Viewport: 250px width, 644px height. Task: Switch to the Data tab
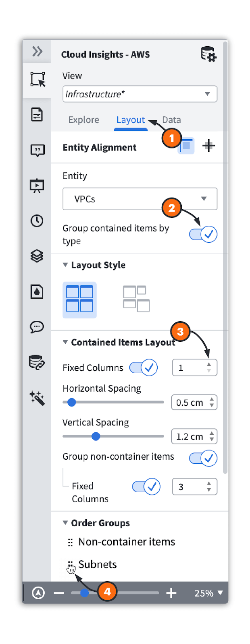171,120
